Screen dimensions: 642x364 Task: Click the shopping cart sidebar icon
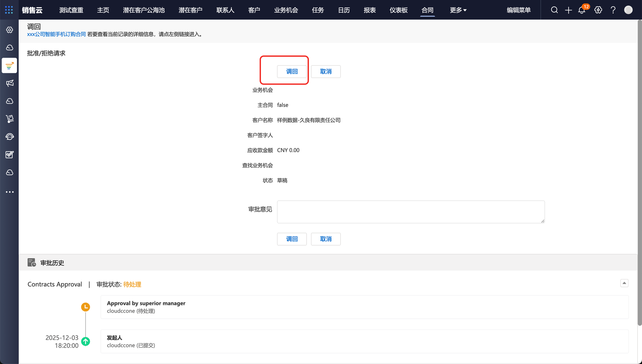pos(10,119)
